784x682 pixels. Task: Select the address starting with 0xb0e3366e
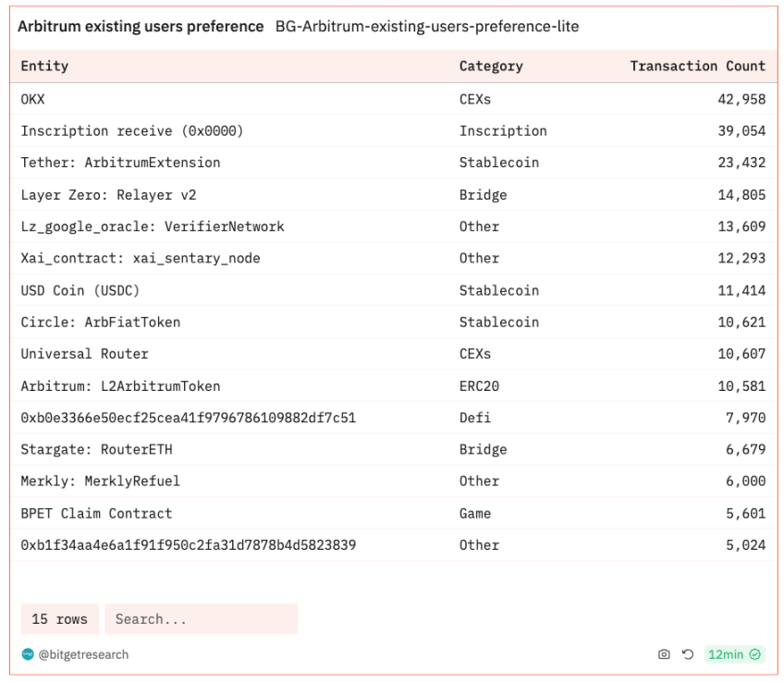click(x=188, y=418)
